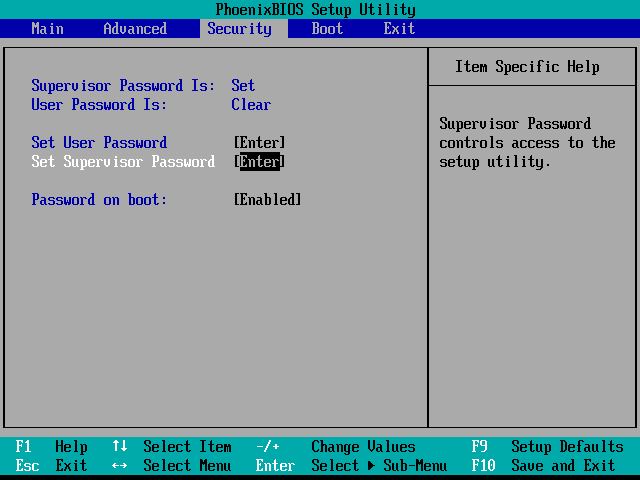The width and height of the screenshot is (640, 480).
Task: Click the Sub-Menu triangle arrow icon
Action: point(371,466)
